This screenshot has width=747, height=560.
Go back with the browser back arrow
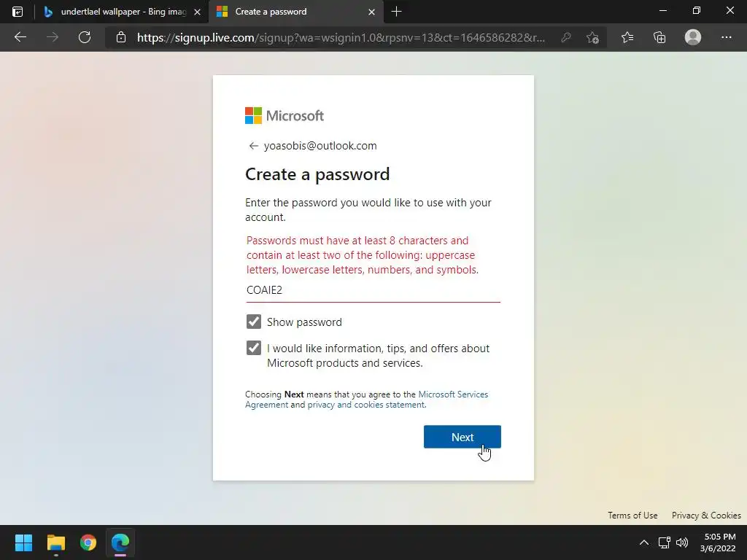click(x=20, y=37)
